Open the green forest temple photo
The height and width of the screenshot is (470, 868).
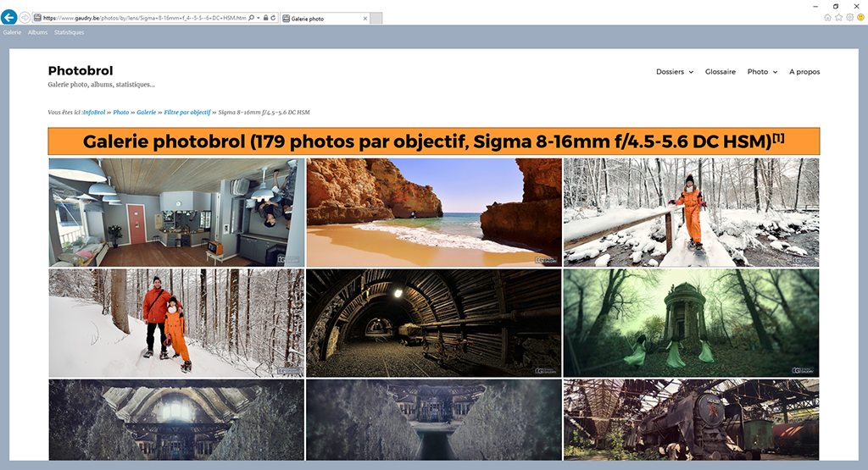point(692,323)
